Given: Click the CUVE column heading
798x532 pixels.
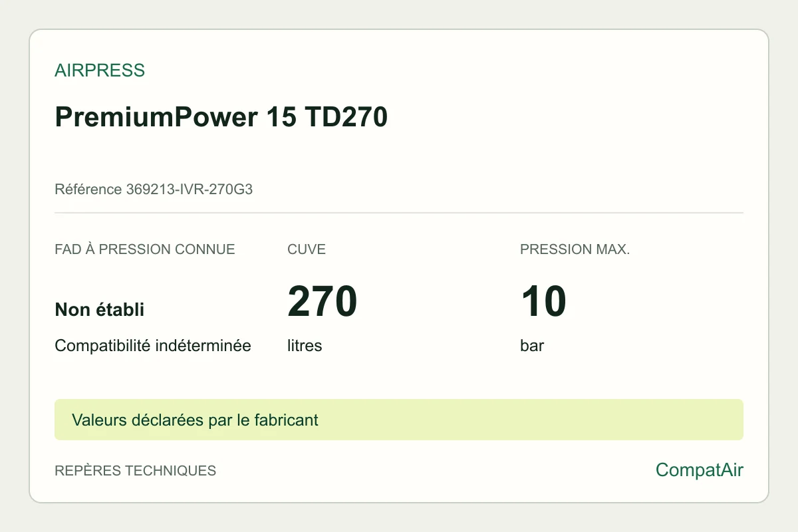Looking at the screenshot, I should (x=307, y=250).
